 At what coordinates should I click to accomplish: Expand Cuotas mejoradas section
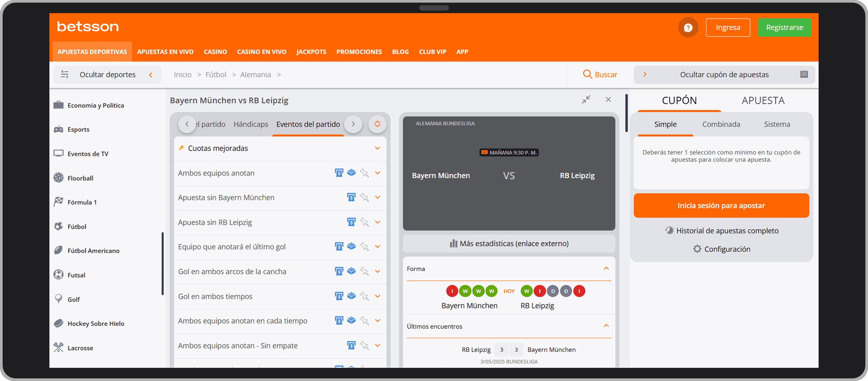point(377,148)
